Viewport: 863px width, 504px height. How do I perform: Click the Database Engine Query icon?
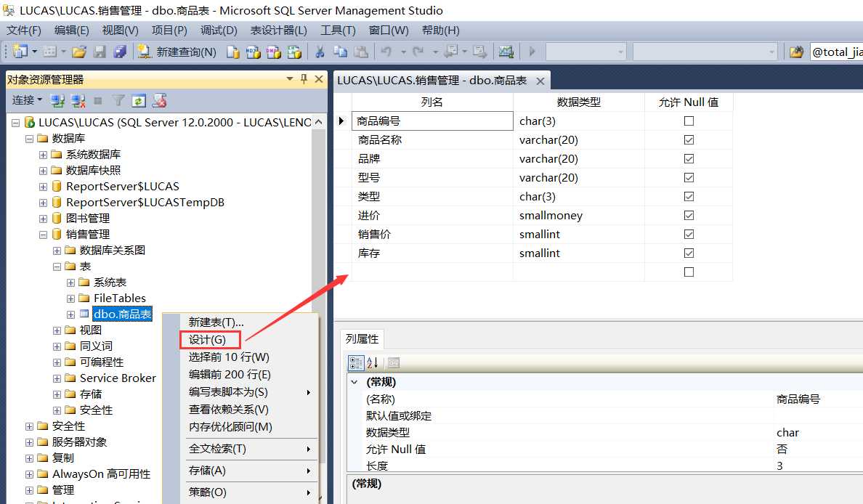[x=233, y=52]
